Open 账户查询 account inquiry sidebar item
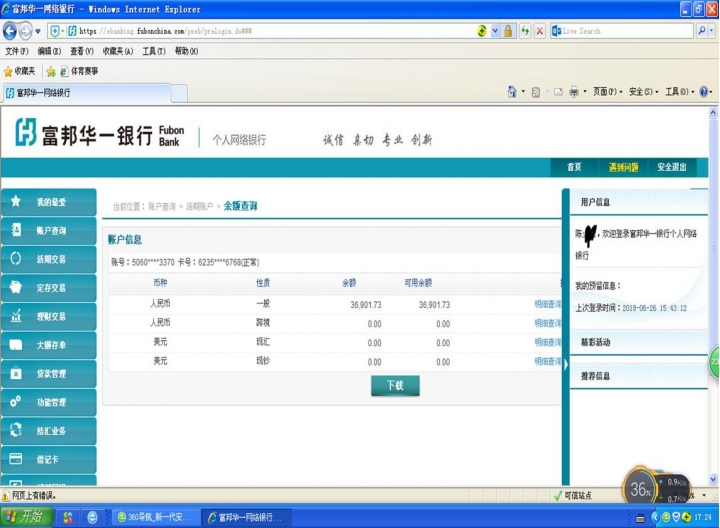 [49, 230]
